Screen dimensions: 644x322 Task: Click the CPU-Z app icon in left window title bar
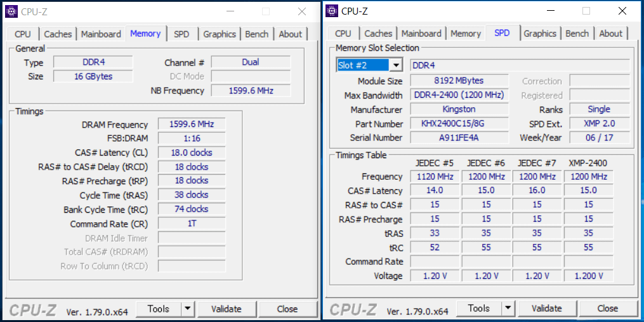(x=11, y=12)
